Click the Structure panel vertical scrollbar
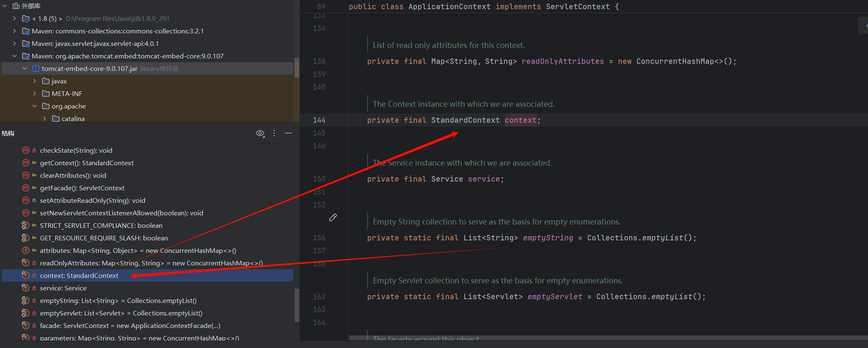 [x=297, y=305]
